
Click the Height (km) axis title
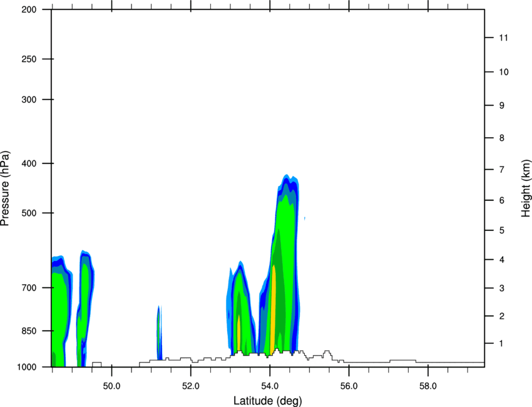coord(526,188)
